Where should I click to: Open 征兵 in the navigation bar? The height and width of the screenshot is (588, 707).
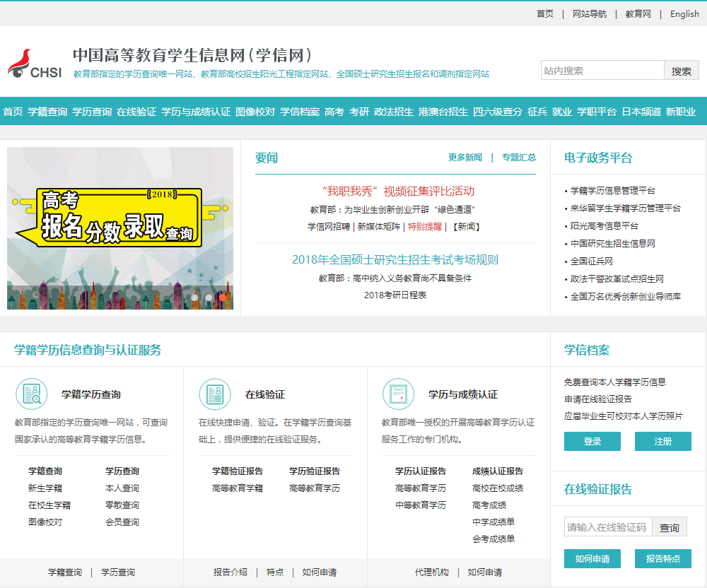[x=537, y=112]
